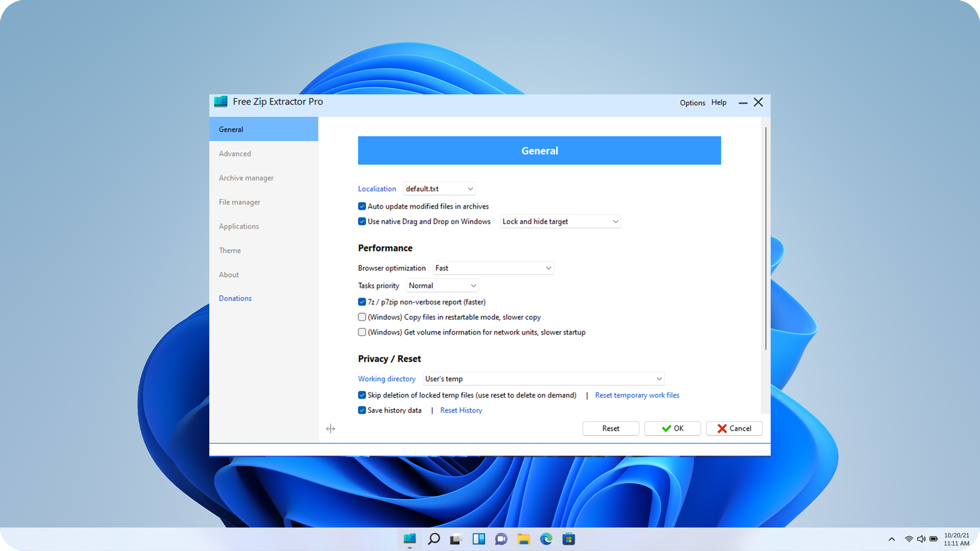Open Microsoft Store taskbar icon

click(x=569, y=539)
